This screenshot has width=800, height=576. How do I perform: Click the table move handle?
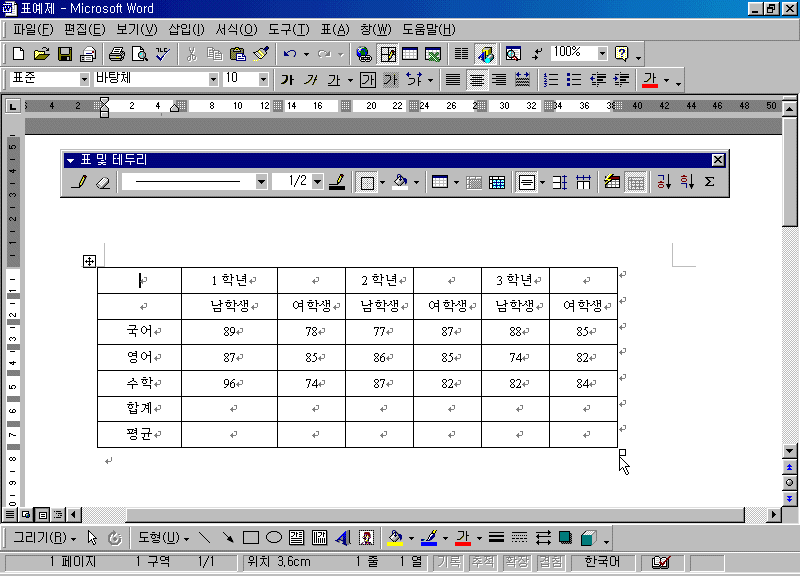[89, 261]
